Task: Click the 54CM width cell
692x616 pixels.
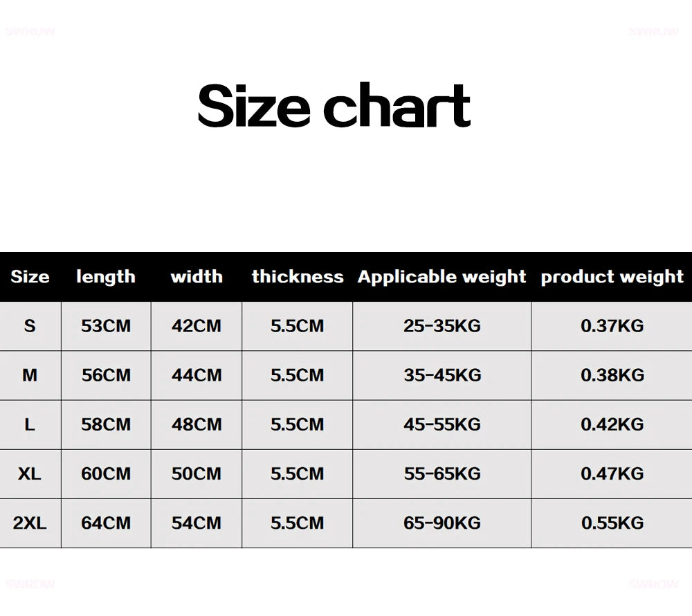Action: tap(197, 523)
